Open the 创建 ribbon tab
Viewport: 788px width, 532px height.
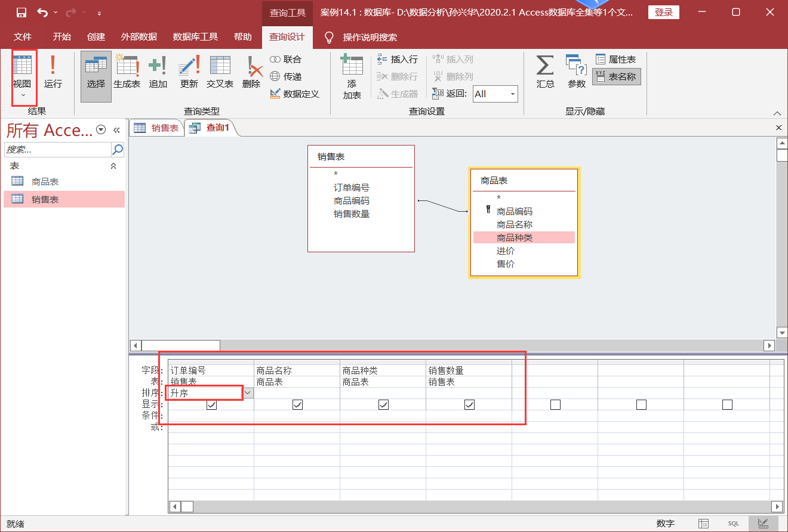point(96,37)
